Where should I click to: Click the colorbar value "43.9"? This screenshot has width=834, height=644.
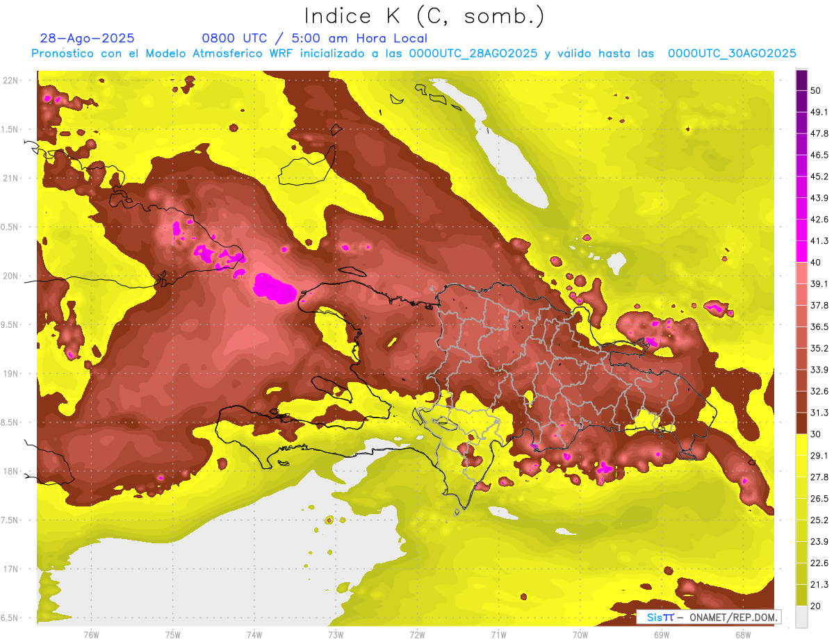click(819, 198)
